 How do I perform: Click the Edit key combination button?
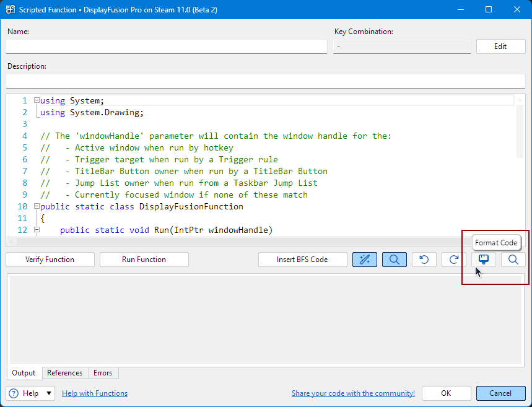[500, 46]
